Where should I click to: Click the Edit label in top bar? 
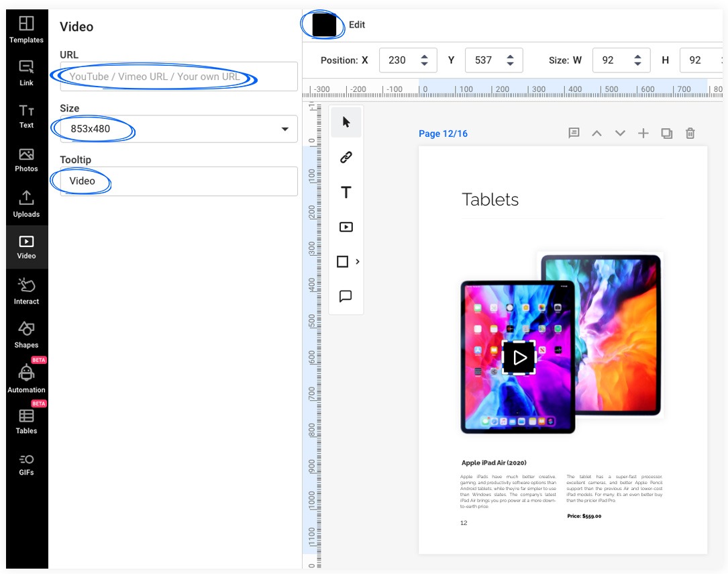356,25
